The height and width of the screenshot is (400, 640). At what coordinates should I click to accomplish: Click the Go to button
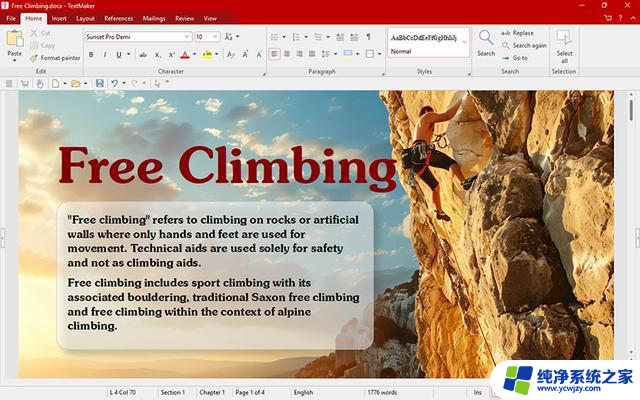(515, 58)
